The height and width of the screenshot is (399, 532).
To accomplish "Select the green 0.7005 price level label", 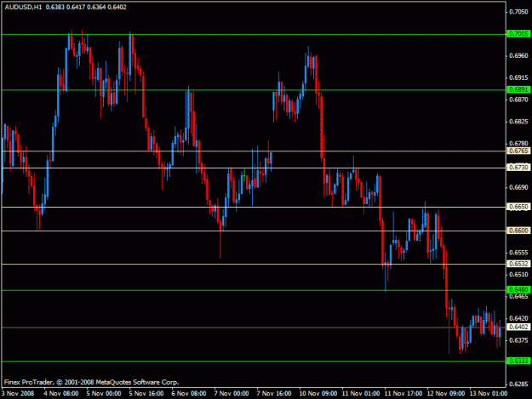I will [x=518, y=33].
